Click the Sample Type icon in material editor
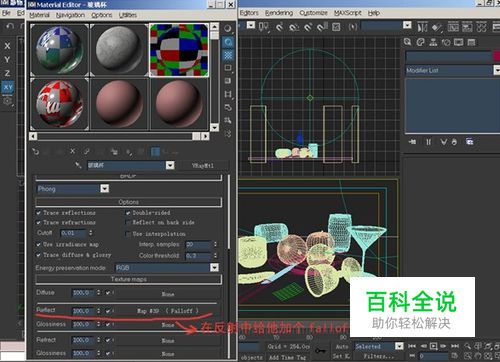Screen dimensions: 500x362 [x=228, y=29]
